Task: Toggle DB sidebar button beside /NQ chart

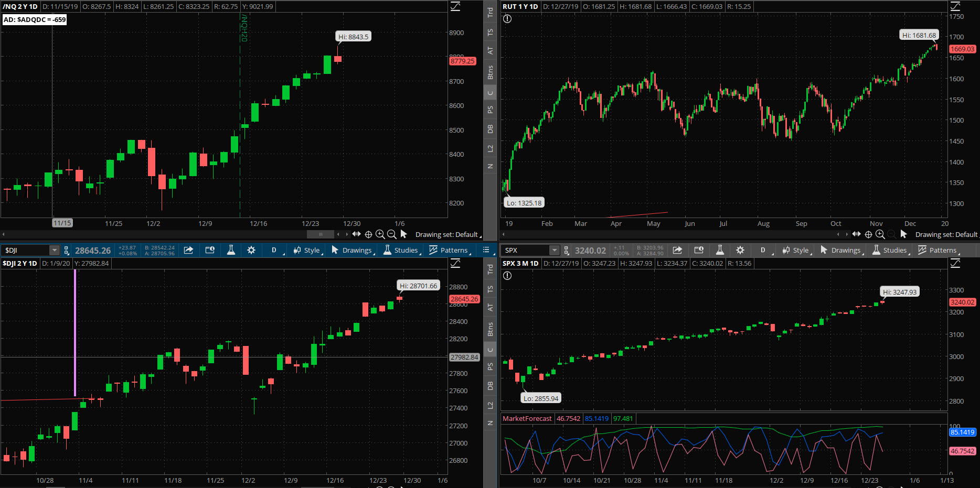Action: 490,129
